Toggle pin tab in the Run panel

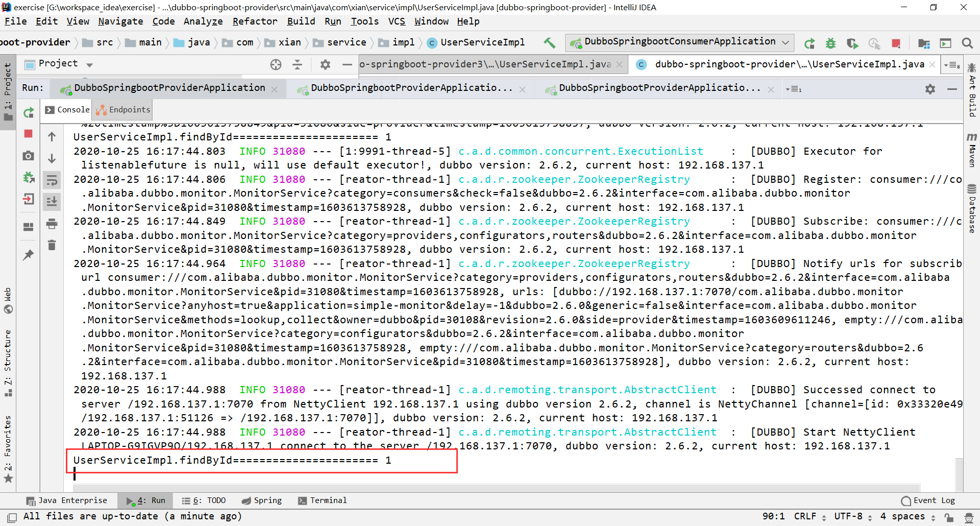point(29,254)
